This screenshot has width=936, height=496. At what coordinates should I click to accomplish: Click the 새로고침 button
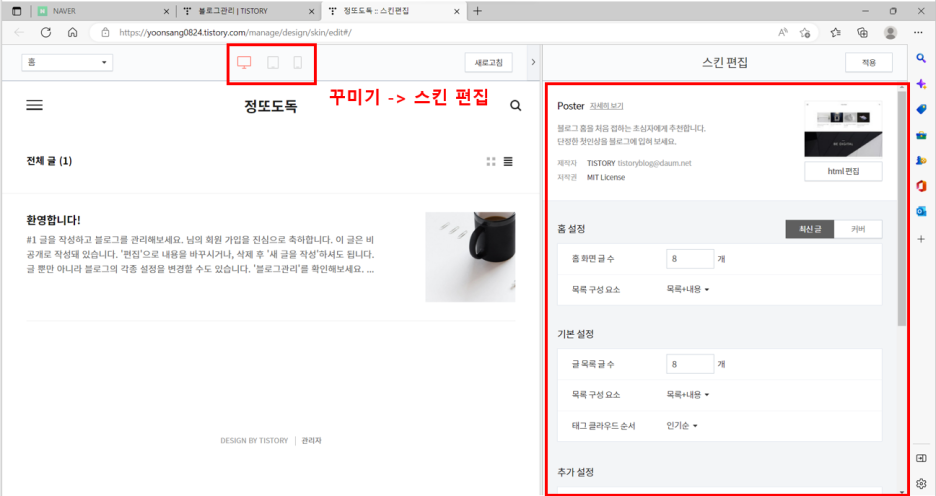488,62
